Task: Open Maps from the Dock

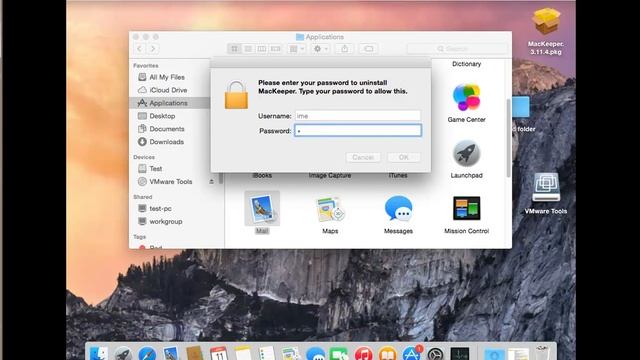Action: click(x=291, y=353)
